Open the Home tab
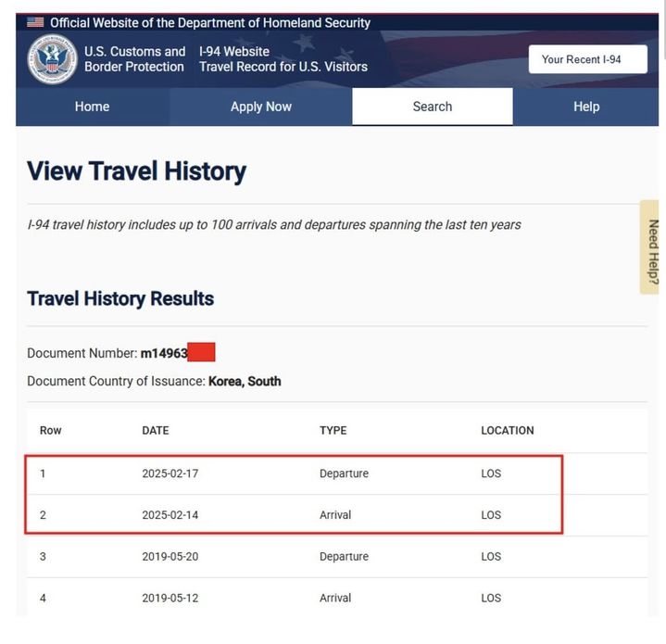Screen dimensions: 666x644 coord(92,107)
